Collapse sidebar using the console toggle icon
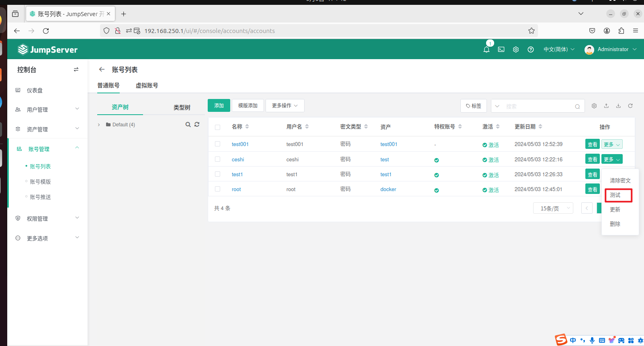The width and height of the screenshot is (644, 346). pyautogui.click(x=76, y=70)
